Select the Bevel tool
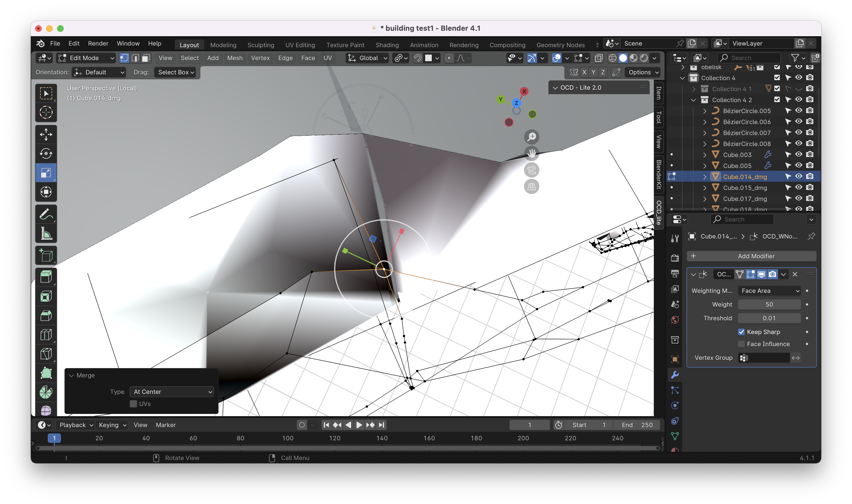The height and width of the screenshot is (504, 852). (46, 316)
